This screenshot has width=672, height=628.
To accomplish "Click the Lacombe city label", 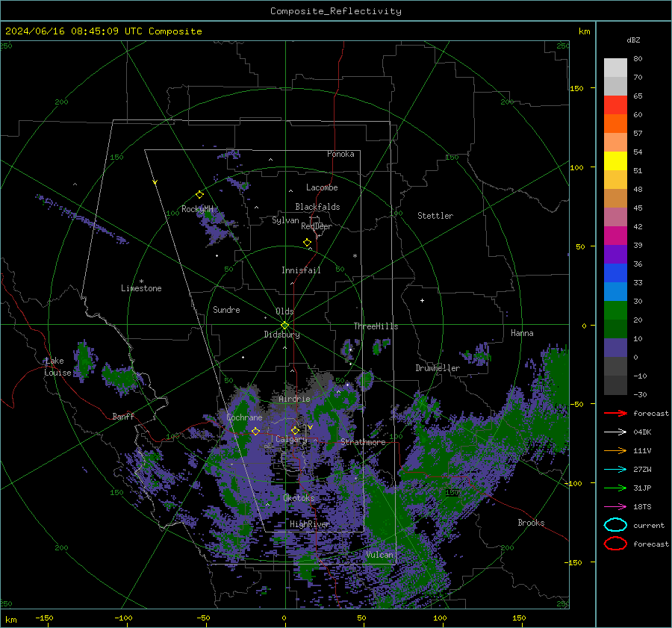I will [x=322, y=187].
